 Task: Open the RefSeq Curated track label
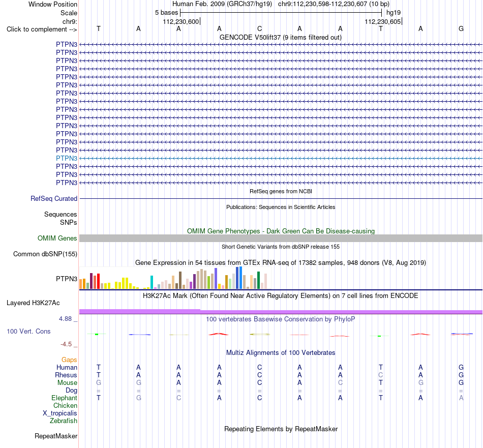pyautogui.click(x=54, y=199)
